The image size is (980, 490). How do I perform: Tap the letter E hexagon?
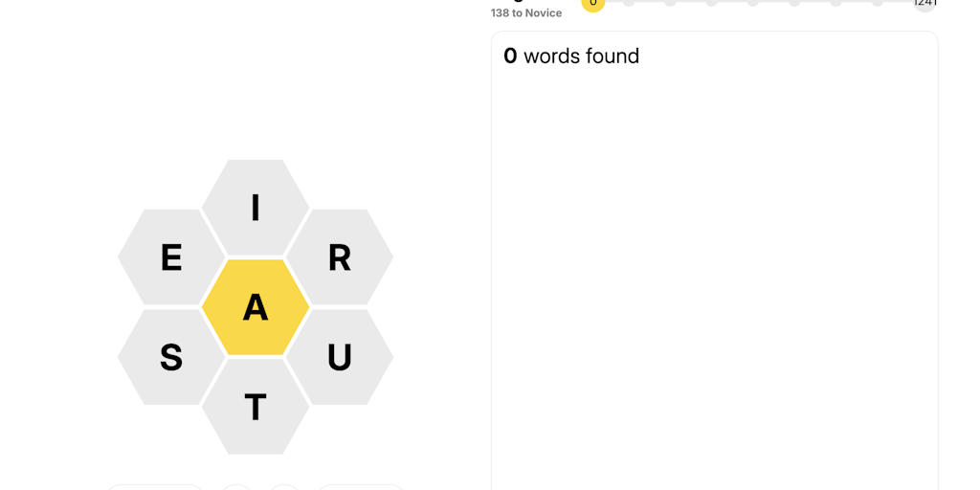pyautogui.click(x=171, y=257)
